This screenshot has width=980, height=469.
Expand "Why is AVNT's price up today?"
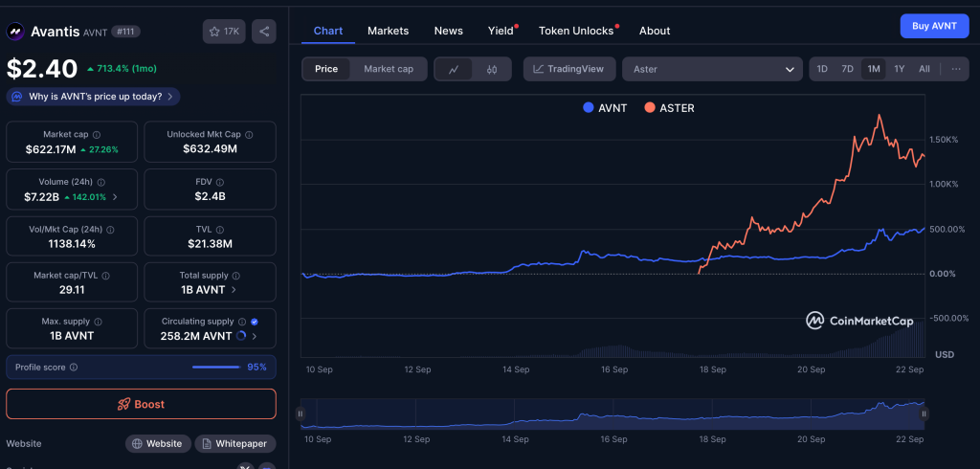click(x=93, y=97)
